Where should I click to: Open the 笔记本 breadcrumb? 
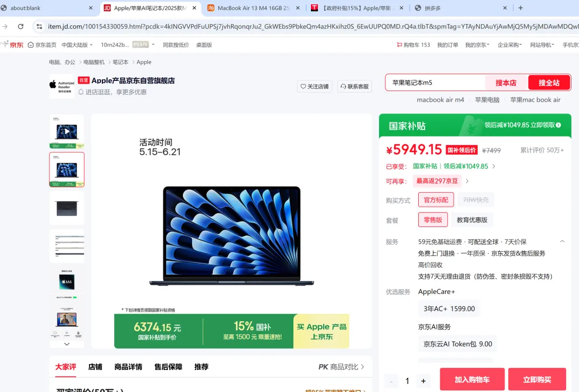click(x=121, y=62)
